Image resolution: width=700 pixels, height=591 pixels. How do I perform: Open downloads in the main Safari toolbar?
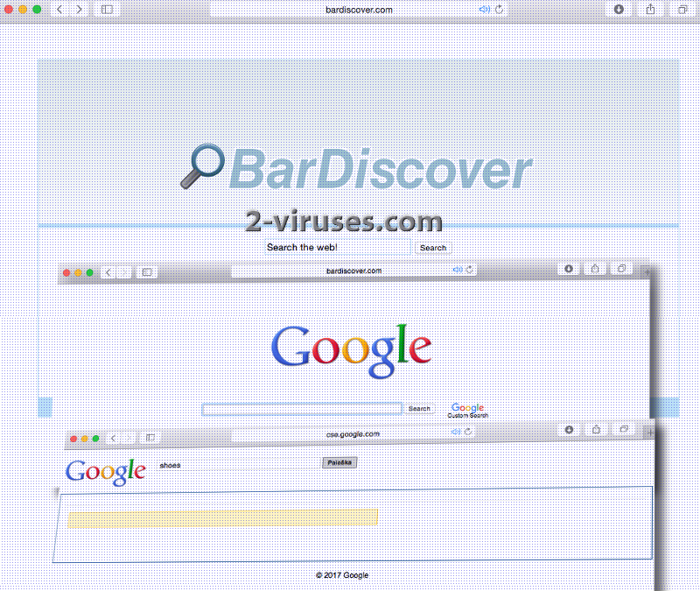tap(619, 10)
